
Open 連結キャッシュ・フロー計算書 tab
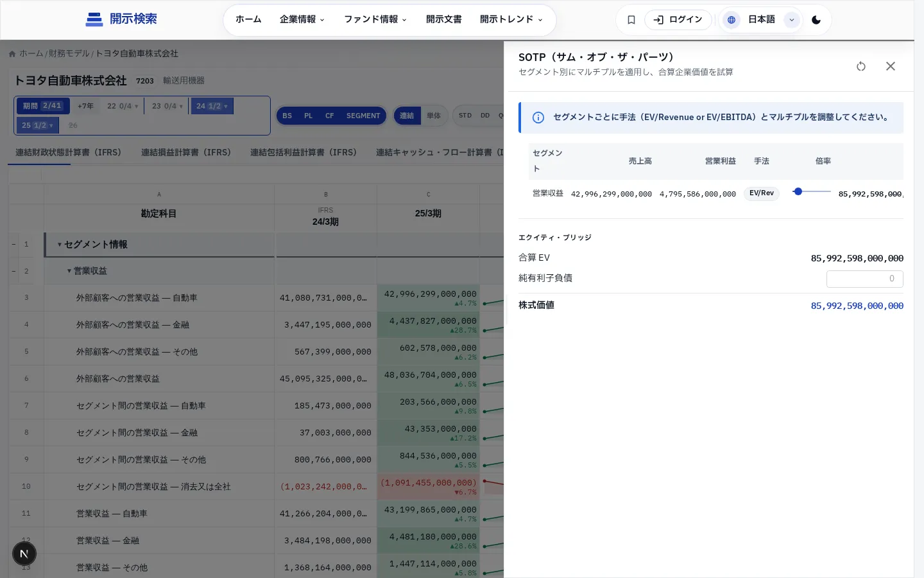point(440,152)
